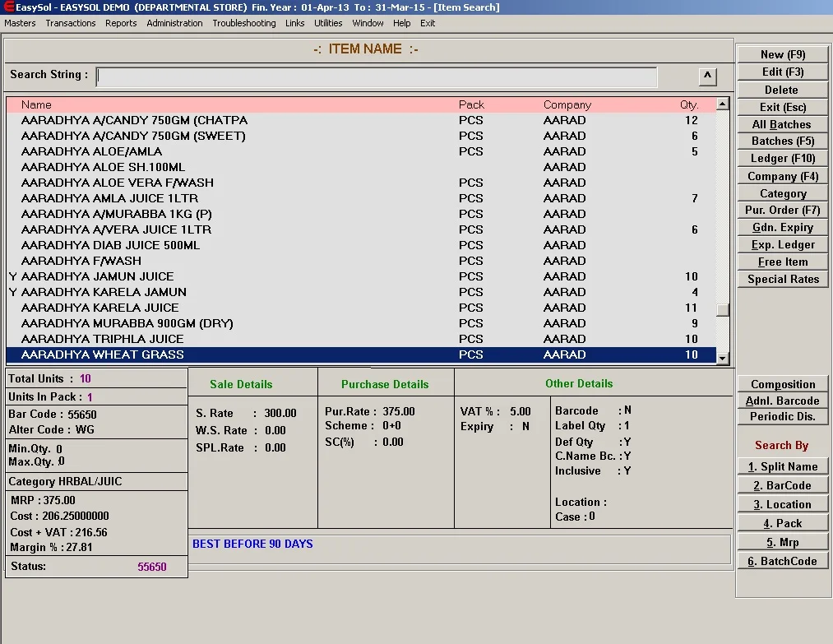Click the Special Rates button
The width and height of the screenshot is (833, 644).
coord(782,279)
